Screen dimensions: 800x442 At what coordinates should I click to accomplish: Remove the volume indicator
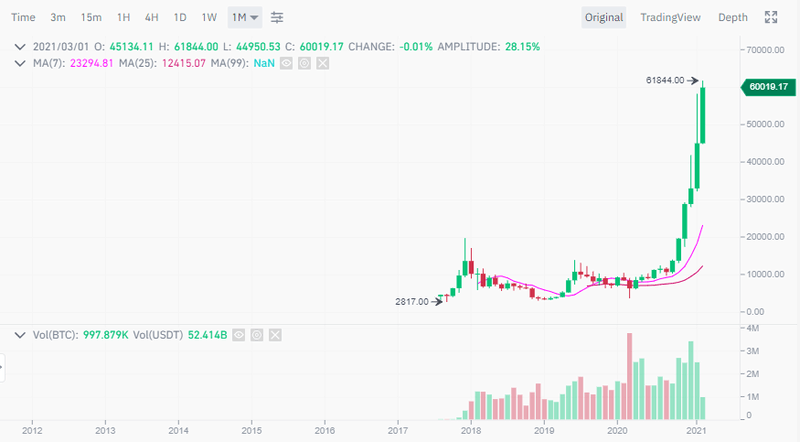pyautogui.click(x=275, y=335)
